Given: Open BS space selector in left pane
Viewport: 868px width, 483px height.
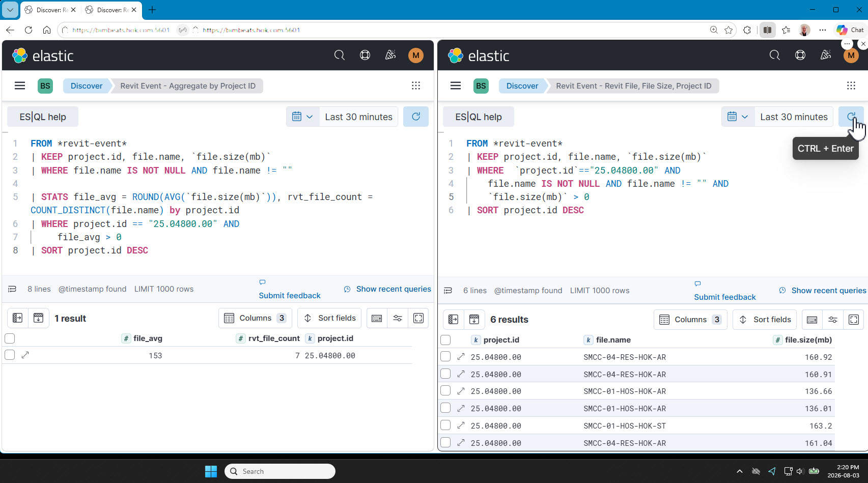Looking at the screenshot, I should pyautogui.click(x=45, y=86).
